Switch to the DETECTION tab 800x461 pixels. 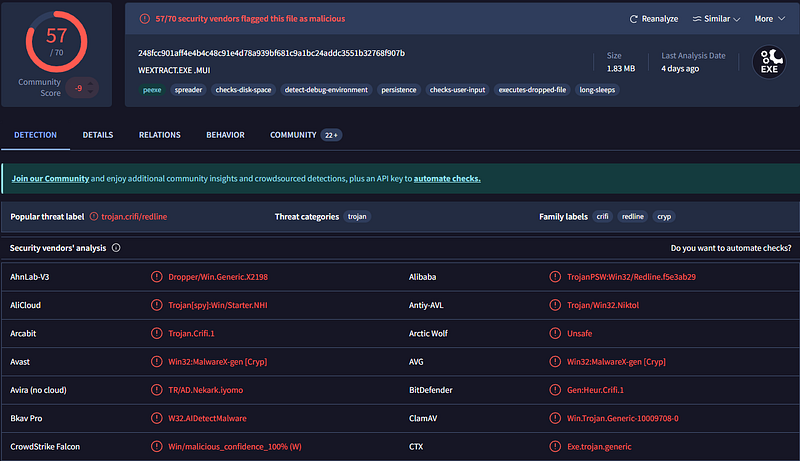tap(35, 135)
